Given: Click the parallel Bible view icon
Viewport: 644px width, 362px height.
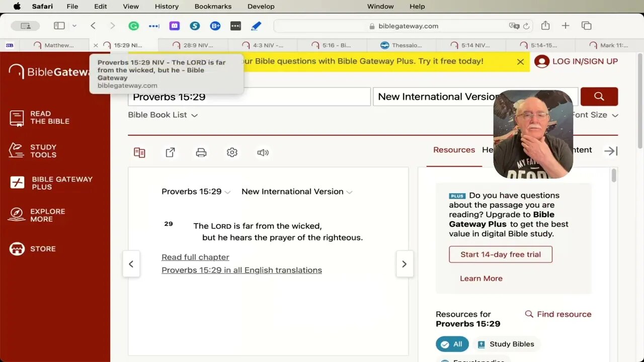Looking at the screenshot, I should pyautogui.click(x=139, y=152).
